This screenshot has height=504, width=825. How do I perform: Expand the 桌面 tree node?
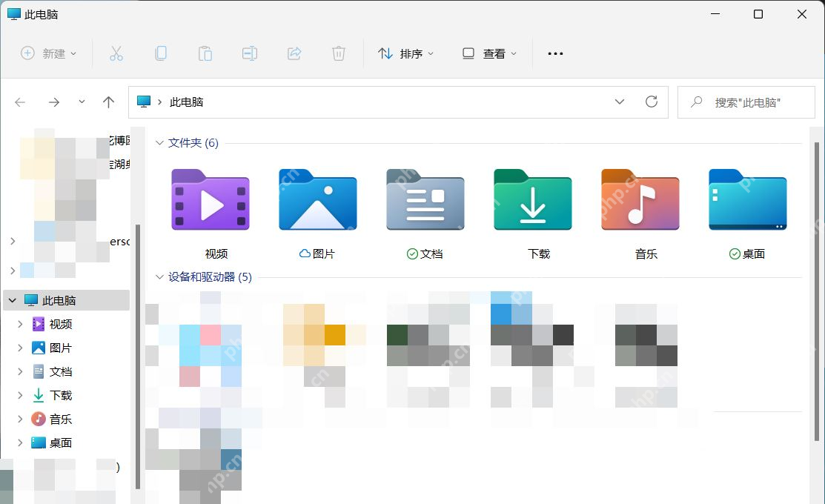pos(20,442)
